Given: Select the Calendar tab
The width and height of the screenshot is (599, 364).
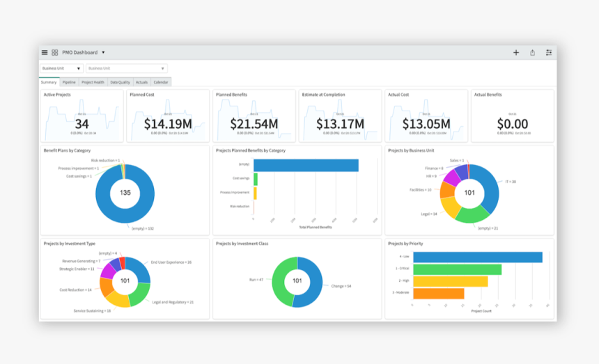Looking at the screenshot, I should point(161,82).
